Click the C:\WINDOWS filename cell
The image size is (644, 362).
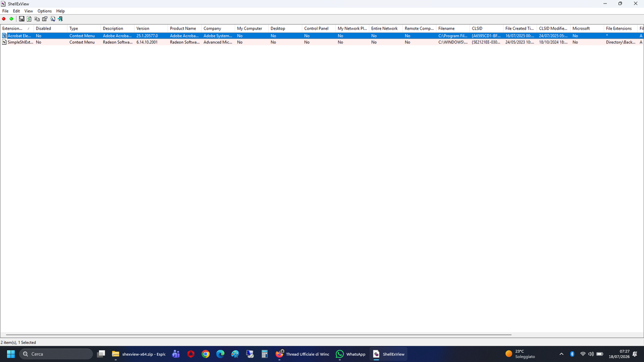[453, 42]
